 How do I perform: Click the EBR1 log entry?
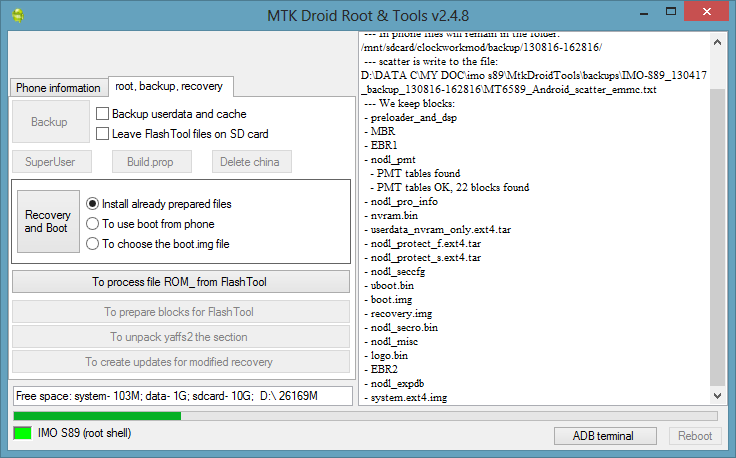381,145
